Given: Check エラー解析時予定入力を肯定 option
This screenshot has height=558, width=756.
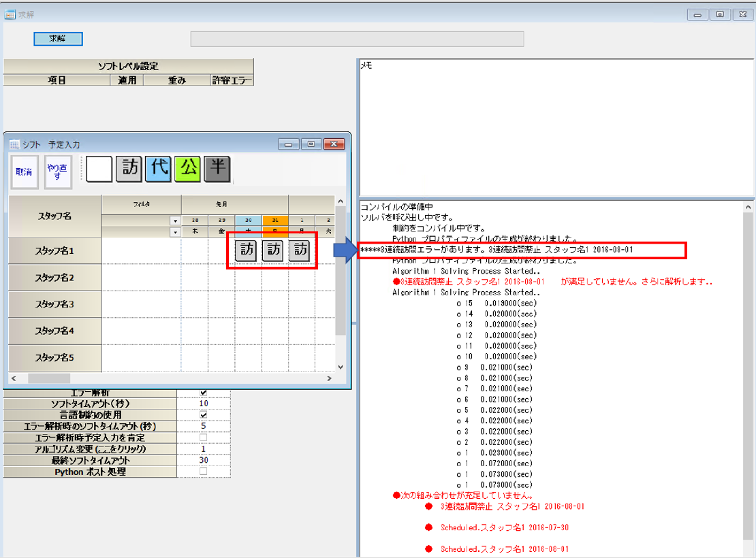Looking at the screenshot, I should 203,438.
